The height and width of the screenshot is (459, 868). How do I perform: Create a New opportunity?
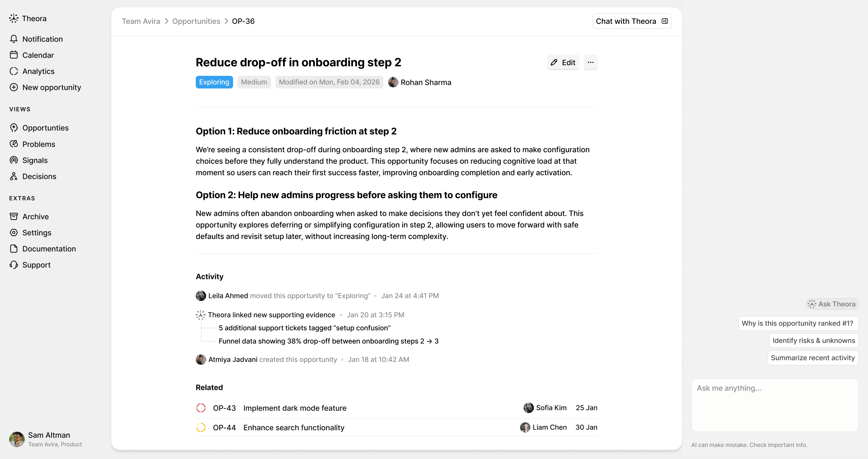(51, 87)
